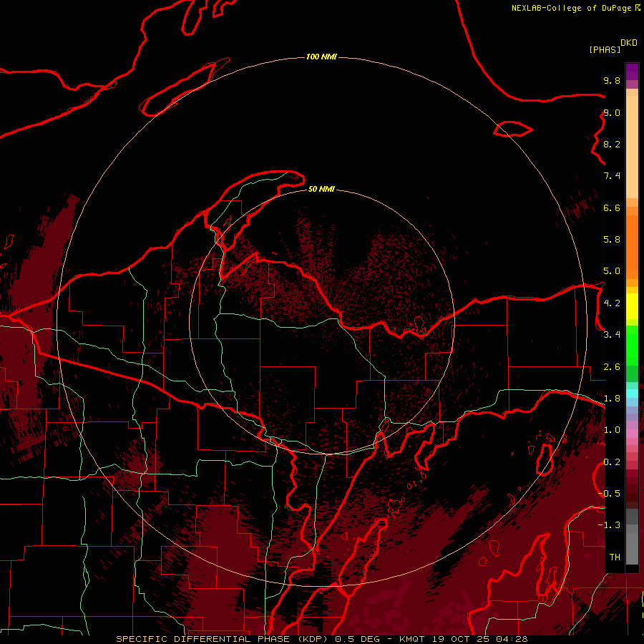Image resolution: width=644 pixels, height=644 pixels.
Task: Click the 100 NMI range ring label
Action: 321,57
